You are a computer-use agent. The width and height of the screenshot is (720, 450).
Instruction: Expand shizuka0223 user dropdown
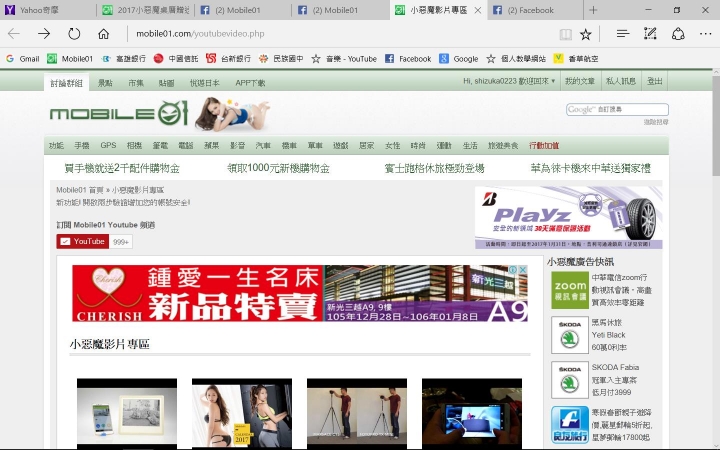click(x=509, y=81)
